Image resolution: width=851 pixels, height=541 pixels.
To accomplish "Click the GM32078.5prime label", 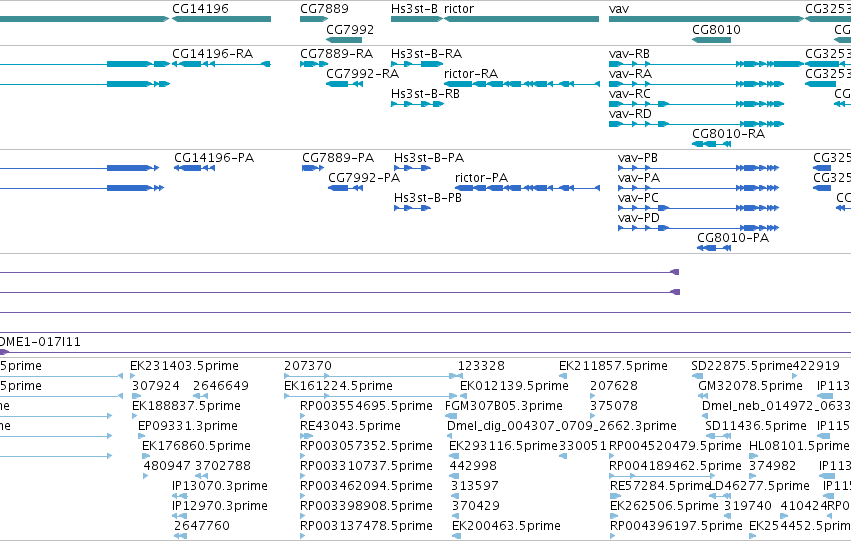I will pyautogui.click(x=751, y=386).
